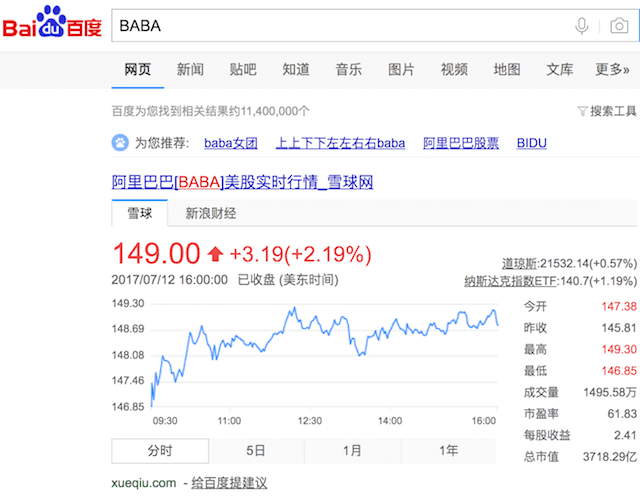The image size is (640, 496).
Task: Click the timestamp 2017/07/12 16:00:00
Action: coord(169,280)
